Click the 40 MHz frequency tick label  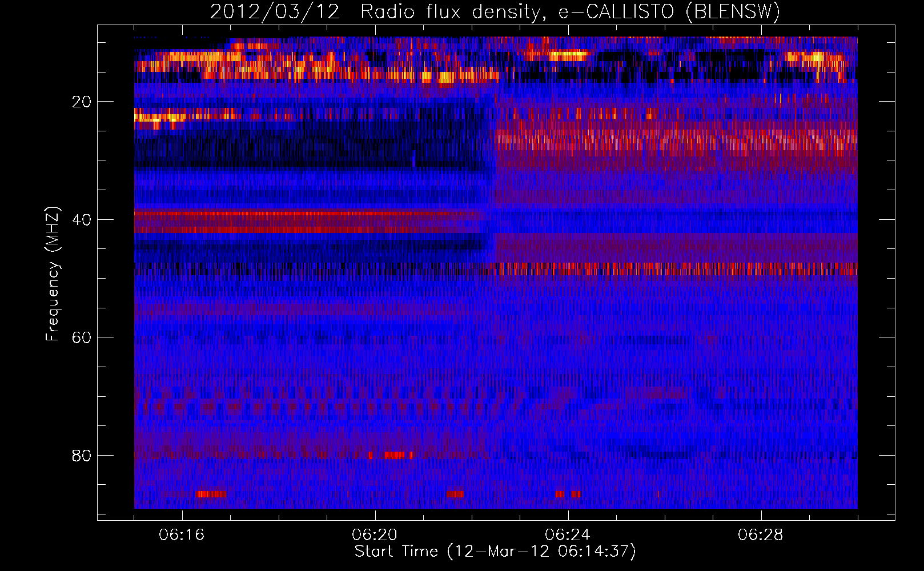tap(82, 220)
